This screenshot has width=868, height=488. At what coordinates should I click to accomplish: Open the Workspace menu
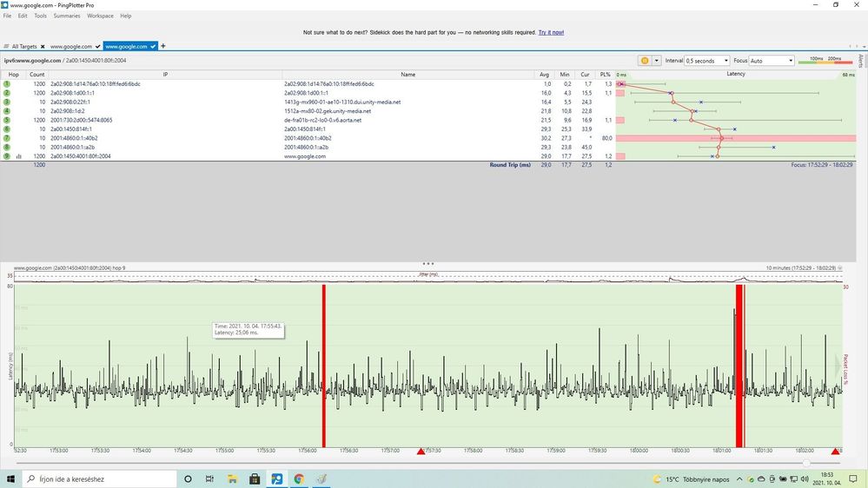coord(100,16)
